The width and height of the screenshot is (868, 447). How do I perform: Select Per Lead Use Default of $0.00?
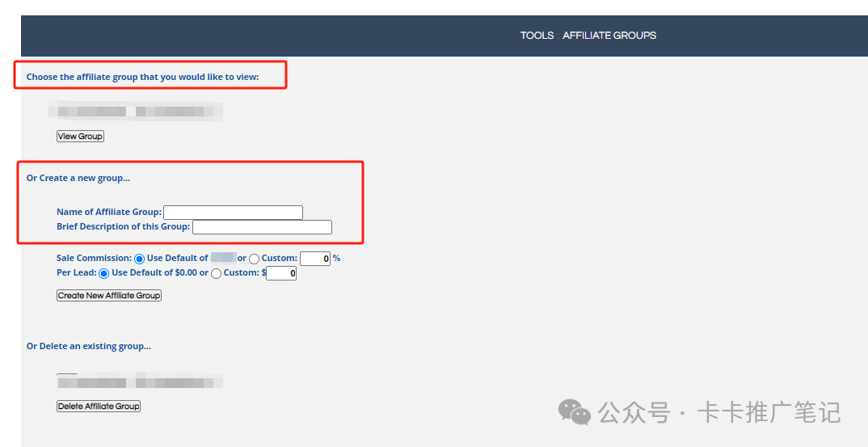(x=103, y=274)
